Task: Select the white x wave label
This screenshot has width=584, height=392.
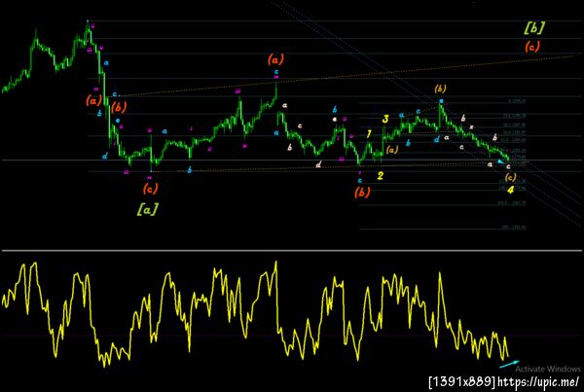Action: [x=471, y=127]
